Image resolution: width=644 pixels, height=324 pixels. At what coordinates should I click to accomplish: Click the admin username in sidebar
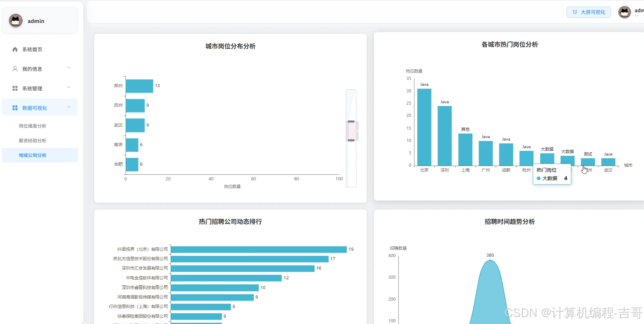pos(36,21)
